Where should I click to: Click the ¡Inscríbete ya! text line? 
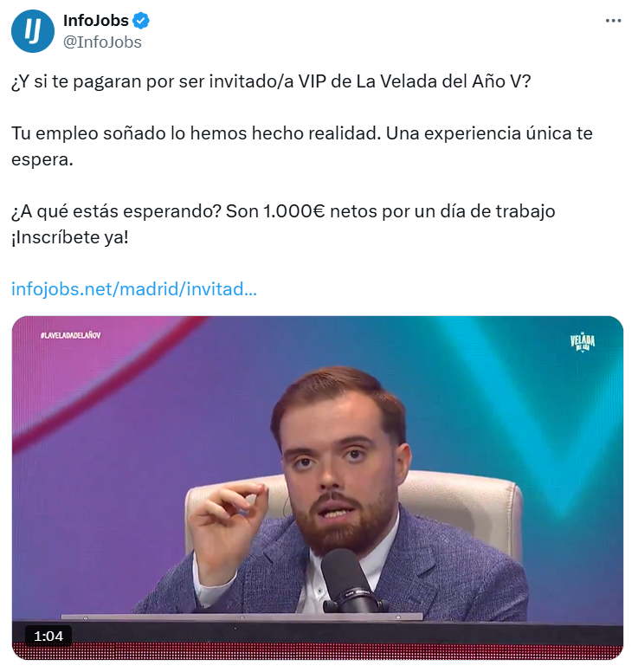[x=70, y=237]
